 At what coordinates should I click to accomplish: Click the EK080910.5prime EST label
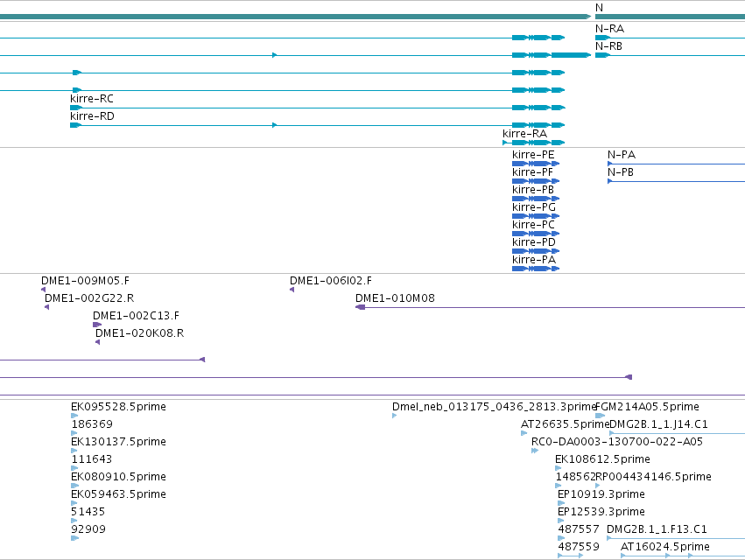click(118, 476)
